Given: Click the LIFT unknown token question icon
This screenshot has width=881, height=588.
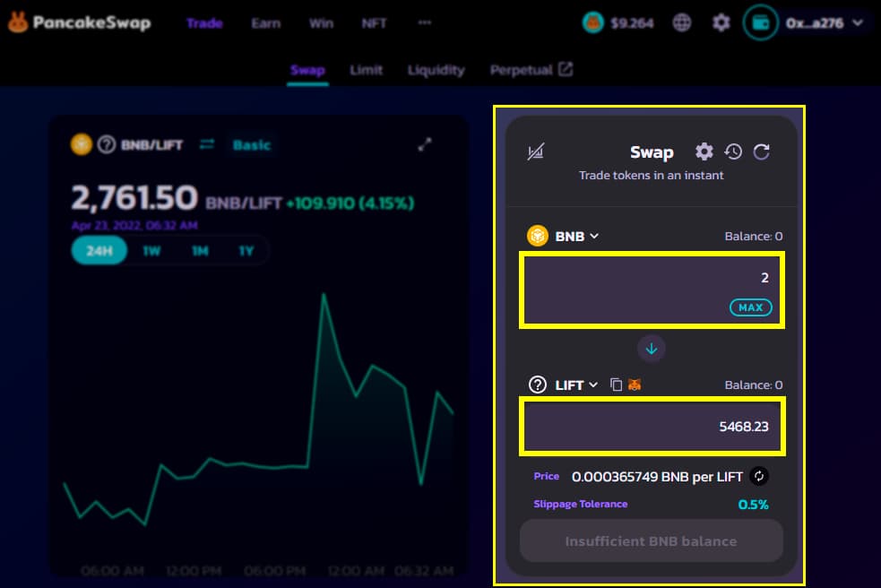Looking at the screenshot, I should pyautogui.click(x=538, y=385).
